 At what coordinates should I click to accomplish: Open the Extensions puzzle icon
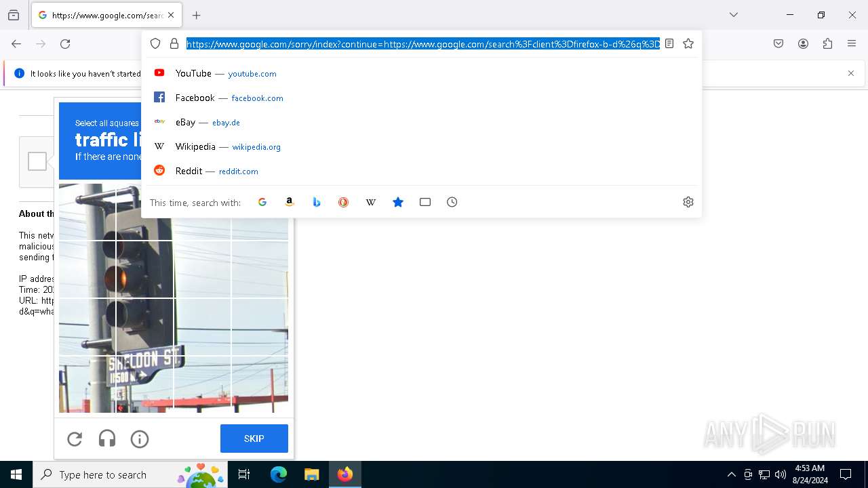pos(827,44)
